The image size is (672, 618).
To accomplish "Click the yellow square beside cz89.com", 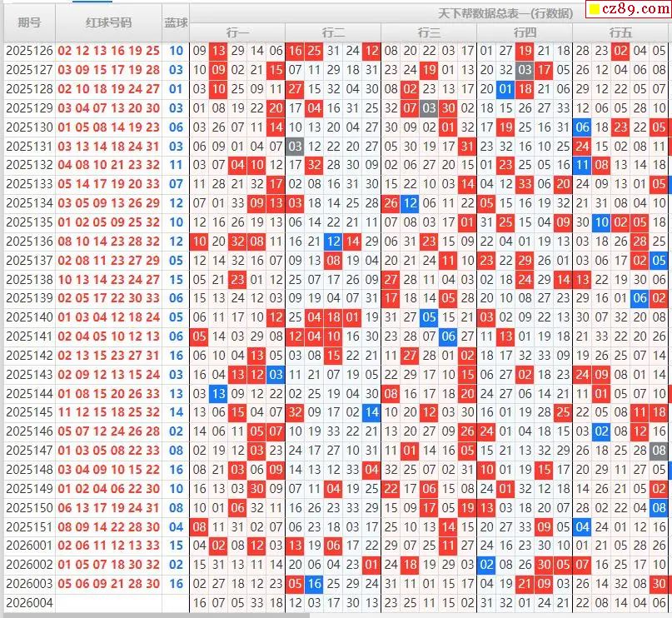I will click(594, 9).
